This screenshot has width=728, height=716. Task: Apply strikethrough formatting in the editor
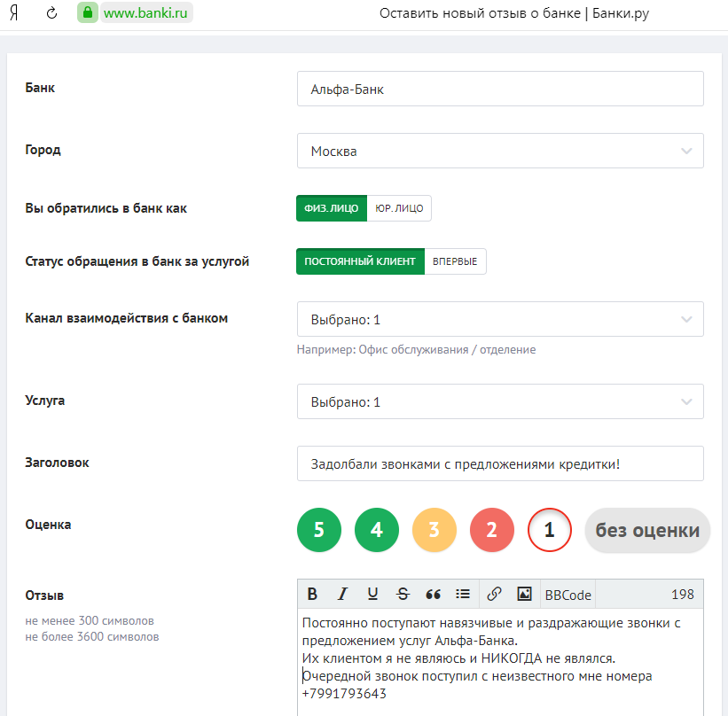403,594
